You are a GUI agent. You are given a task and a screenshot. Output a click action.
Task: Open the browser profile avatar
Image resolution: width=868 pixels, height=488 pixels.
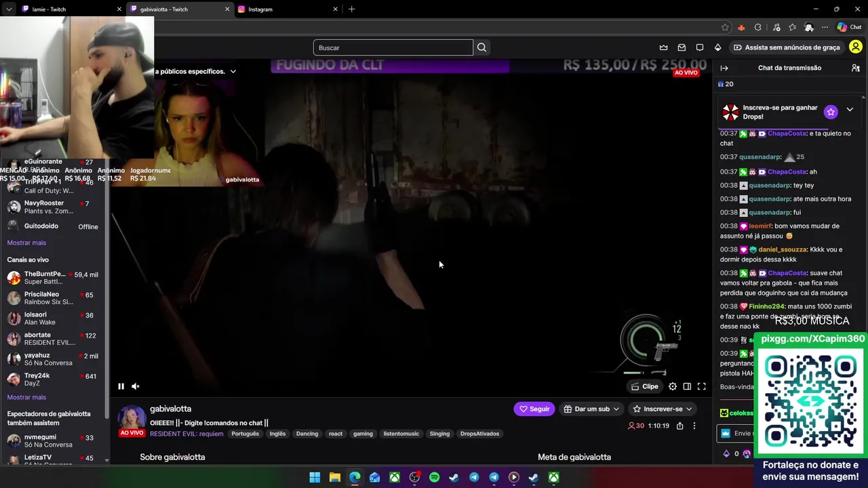coord(808,27)
